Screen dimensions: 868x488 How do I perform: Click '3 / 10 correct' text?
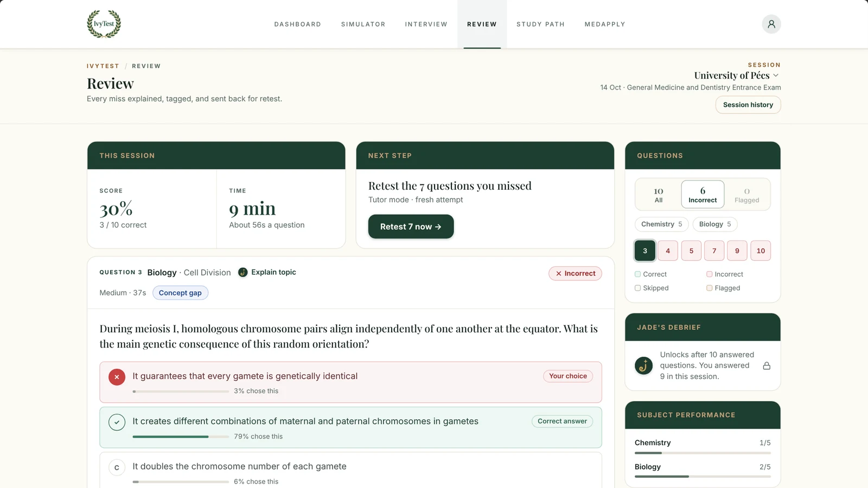pos(123,225)
